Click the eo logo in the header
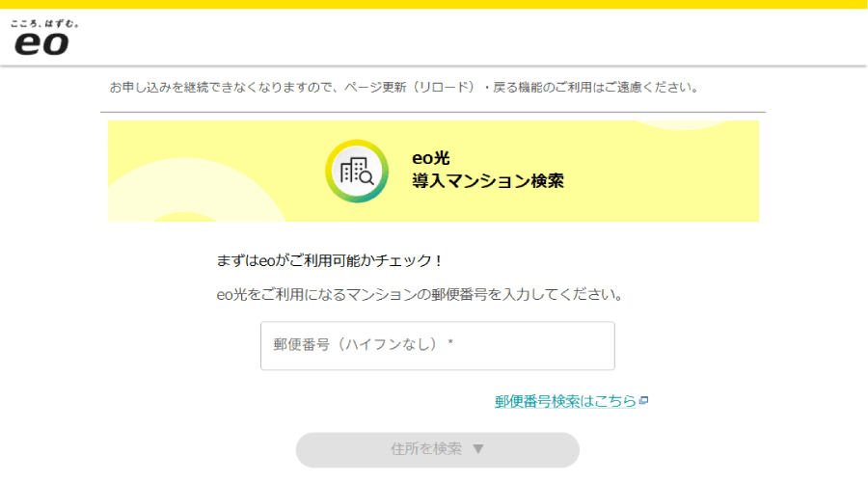 pos(41,43)
